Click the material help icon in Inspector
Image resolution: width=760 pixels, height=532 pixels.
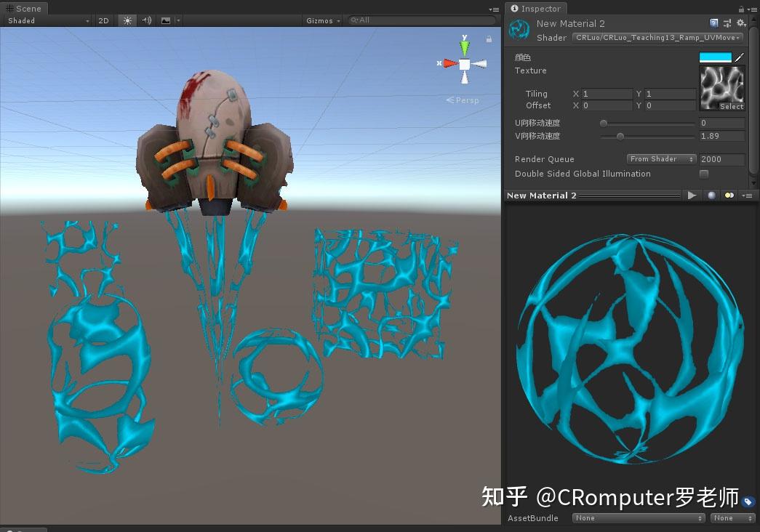[x=713, y=23]
